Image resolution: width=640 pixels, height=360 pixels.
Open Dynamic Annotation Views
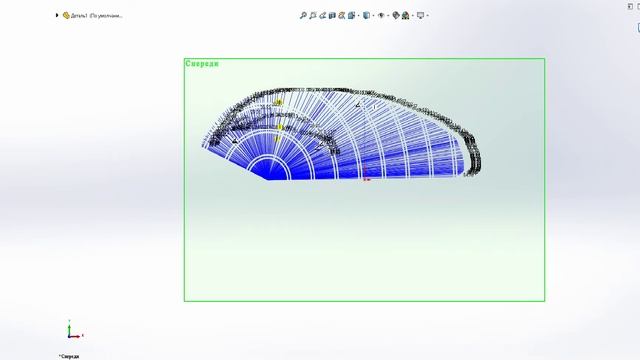pos(342,16)
